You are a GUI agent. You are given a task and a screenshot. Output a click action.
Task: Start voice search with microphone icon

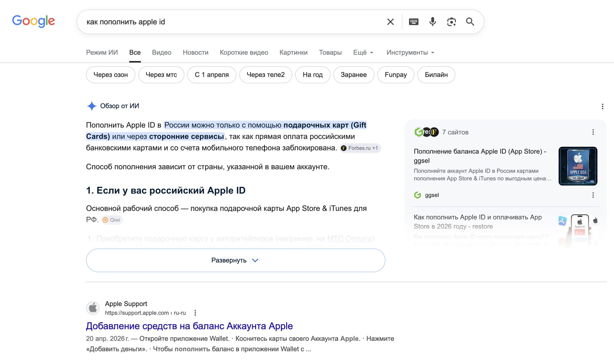point(432,22)
